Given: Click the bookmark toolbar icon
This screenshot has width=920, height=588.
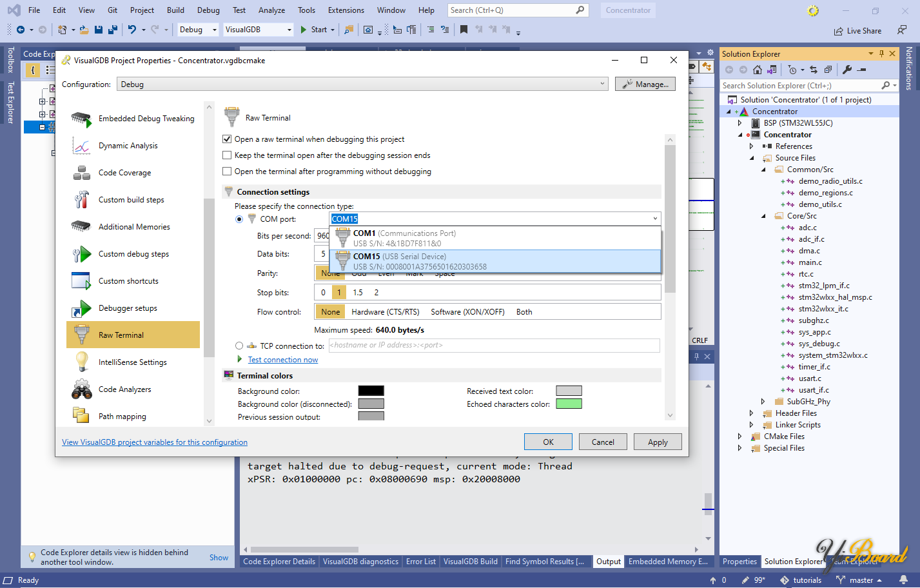Looking at the screenshot, I should click(x=464, y=30).
